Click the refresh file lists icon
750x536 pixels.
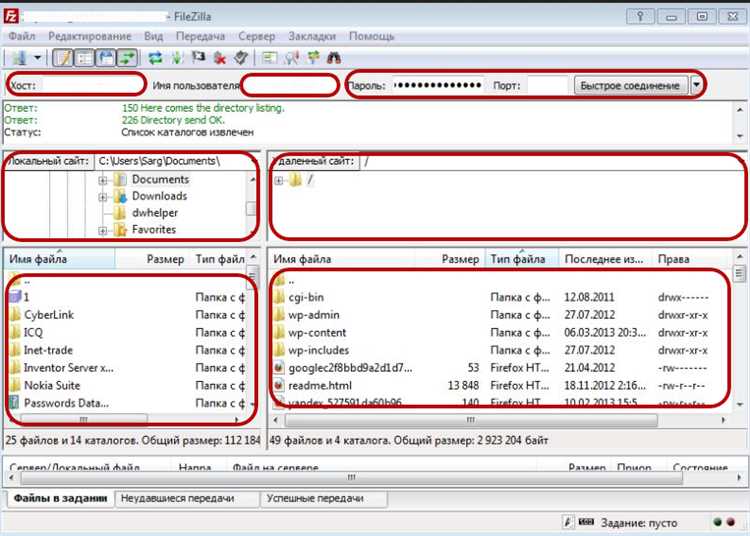coord(156,58)
